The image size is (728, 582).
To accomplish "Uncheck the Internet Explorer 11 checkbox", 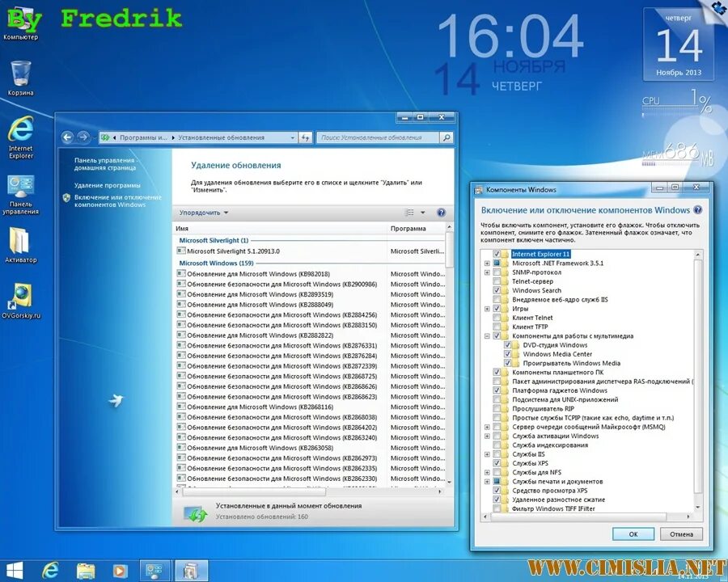I will (497, 255).
